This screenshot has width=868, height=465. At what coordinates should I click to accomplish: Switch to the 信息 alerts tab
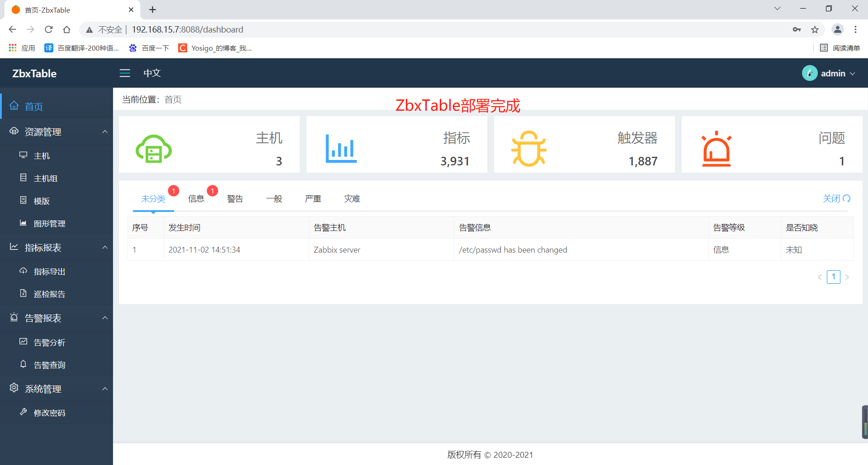pyautogui.click(x=197, y=198)
